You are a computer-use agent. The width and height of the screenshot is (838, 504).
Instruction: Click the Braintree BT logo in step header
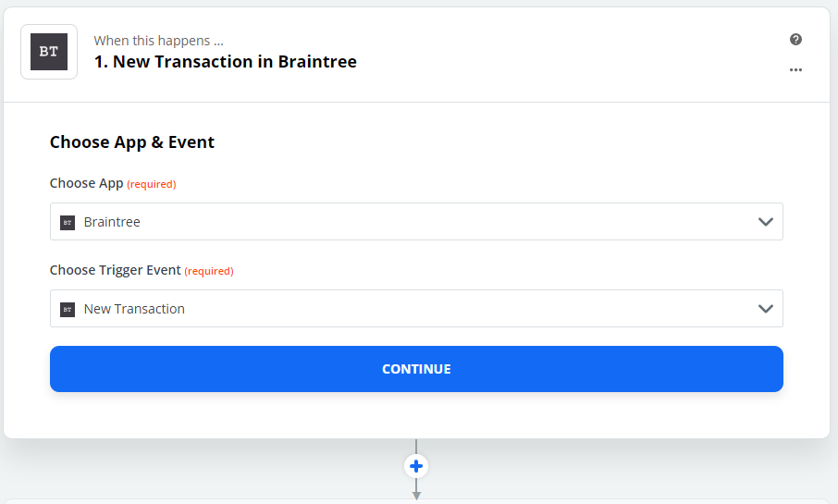tap(49, 52)
